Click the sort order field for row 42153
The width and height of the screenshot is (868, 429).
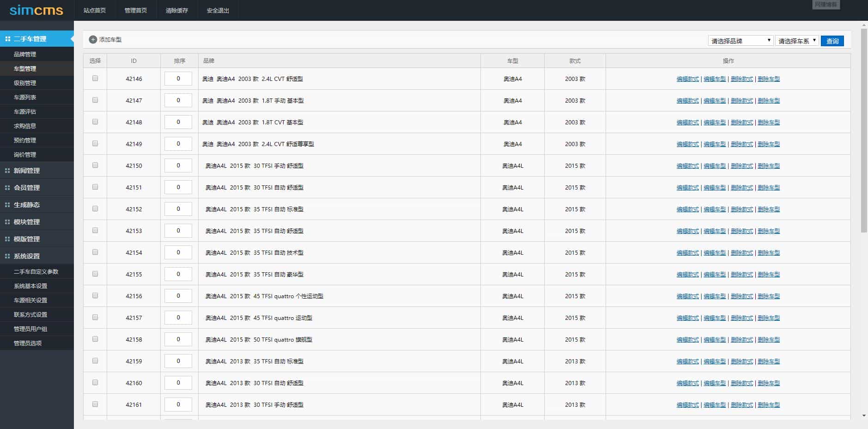pyautogui.click(x=178, y=231)
